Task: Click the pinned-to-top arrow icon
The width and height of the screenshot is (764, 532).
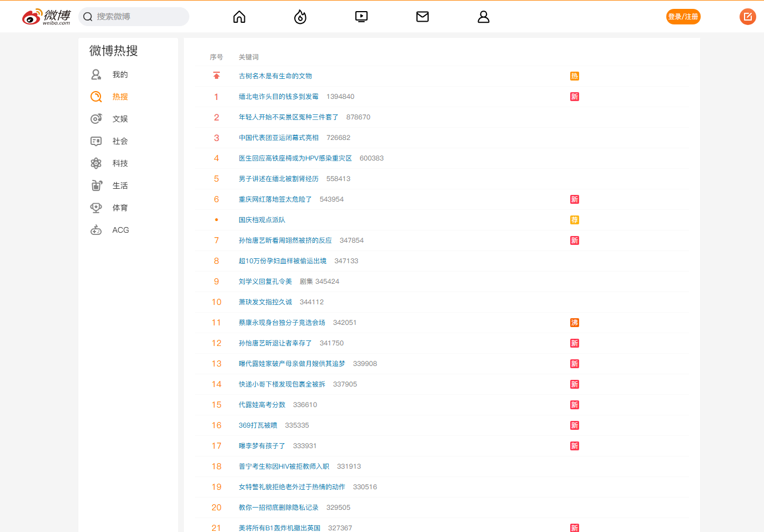Action: click(217, 76)
